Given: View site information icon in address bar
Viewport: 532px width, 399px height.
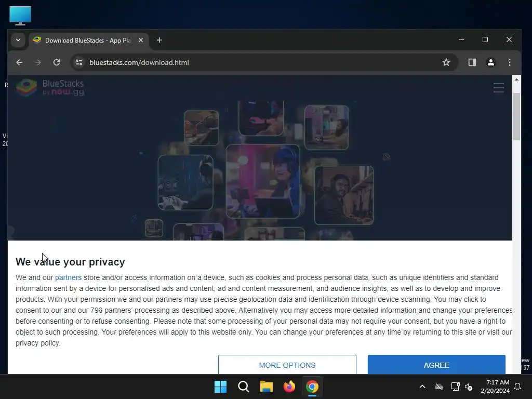Looking at the screenshot, I should (x=79, y=62).
